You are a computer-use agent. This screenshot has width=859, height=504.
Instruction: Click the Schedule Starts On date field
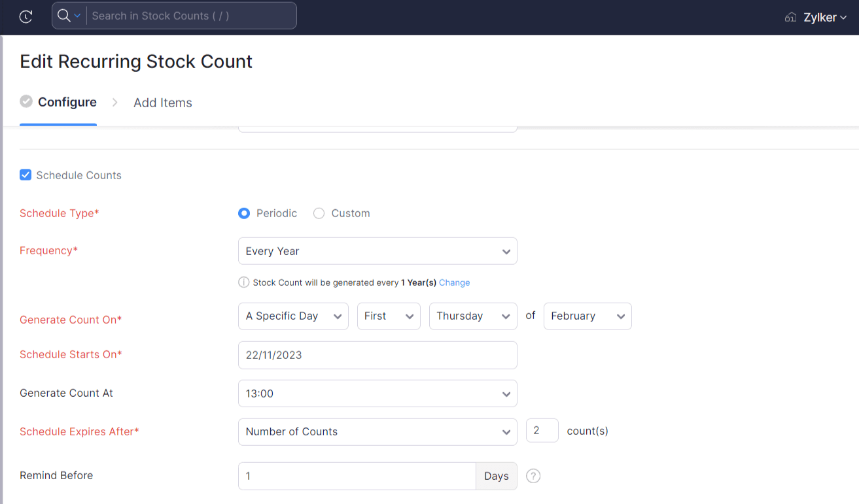pyautogui.click(x=377, y=355)
